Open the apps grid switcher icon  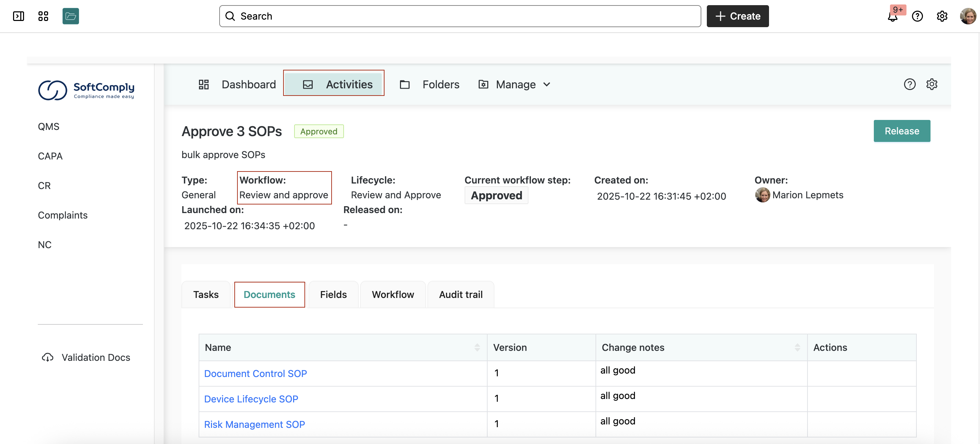(x=43, y=16)
